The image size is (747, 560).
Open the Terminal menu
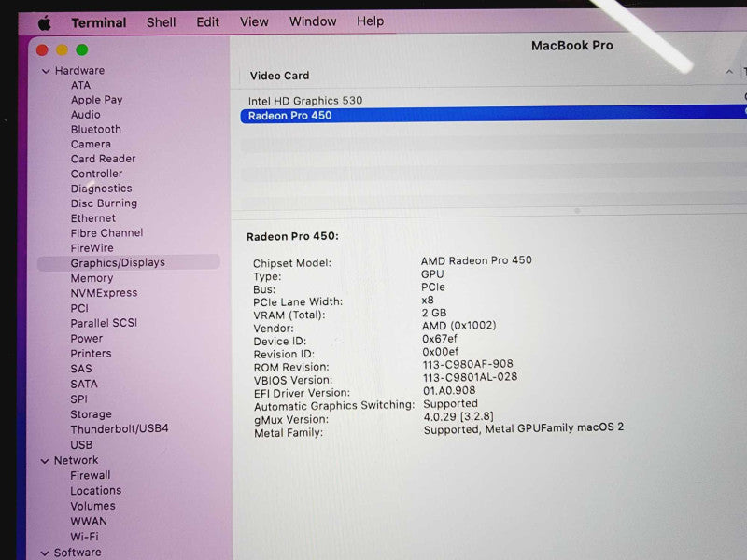(x=99, y=22)
